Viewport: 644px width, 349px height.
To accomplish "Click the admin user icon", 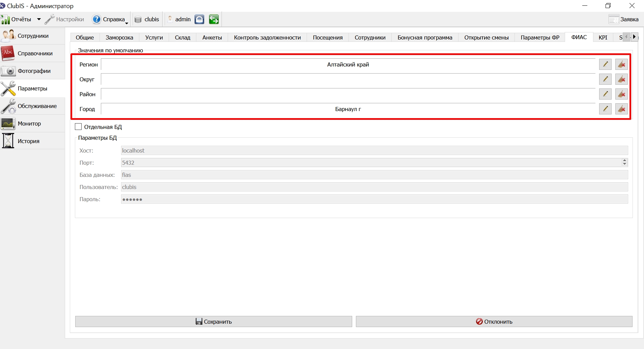I will (x=170, y=20).
